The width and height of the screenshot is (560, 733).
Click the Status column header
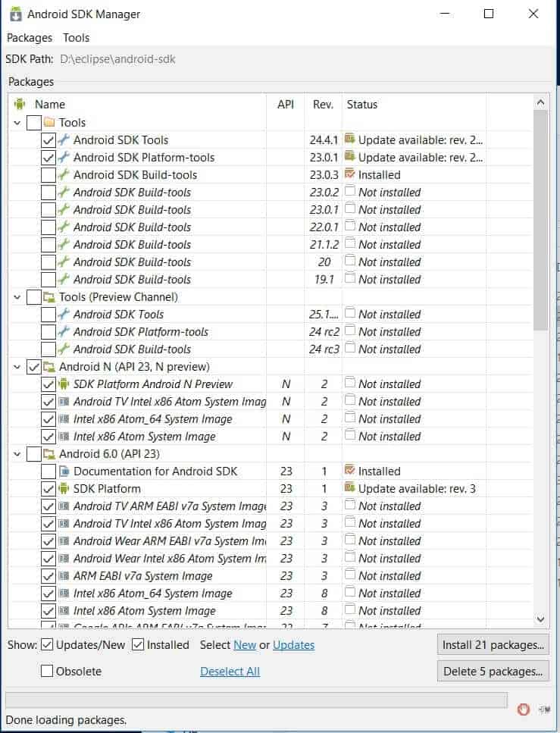coord(414,105)
